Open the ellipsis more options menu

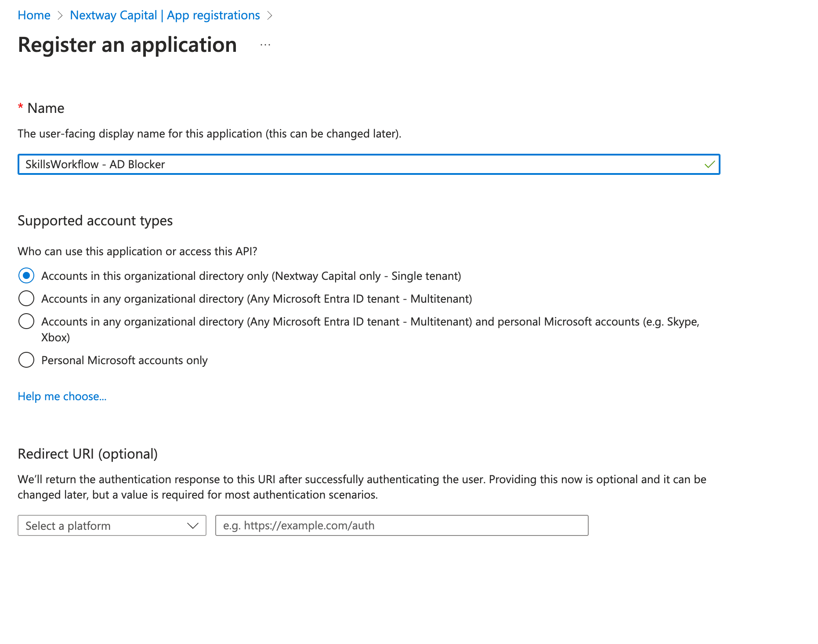click(x=265, y=45)
